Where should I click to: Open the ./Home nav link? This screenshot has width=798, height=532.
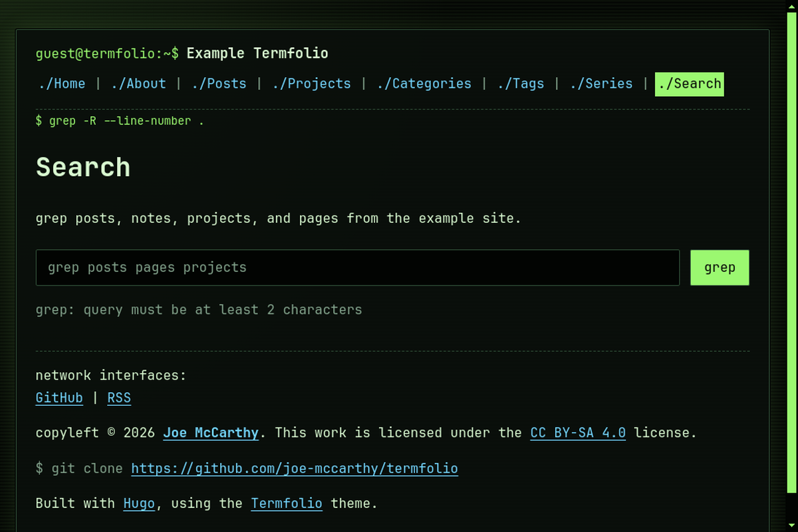[x=61, y=84]
